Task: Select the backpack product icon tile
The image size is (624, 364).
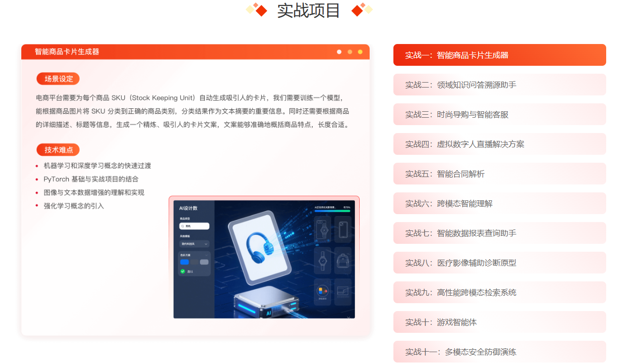Action: 343,261
